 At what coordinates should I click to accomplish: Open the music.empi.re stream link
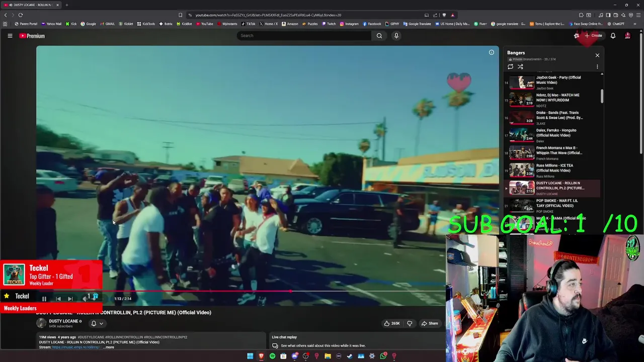(76, 347)
